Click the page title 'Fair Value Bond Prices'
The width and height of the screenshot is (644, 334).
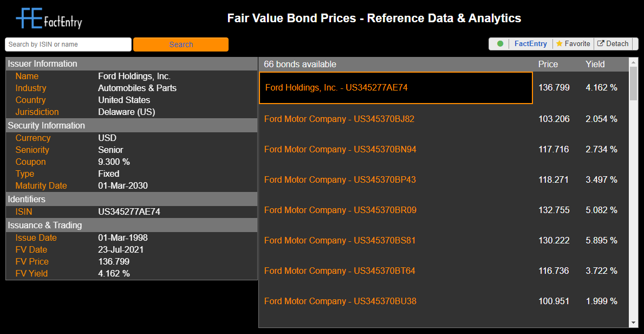pos(291,18)
